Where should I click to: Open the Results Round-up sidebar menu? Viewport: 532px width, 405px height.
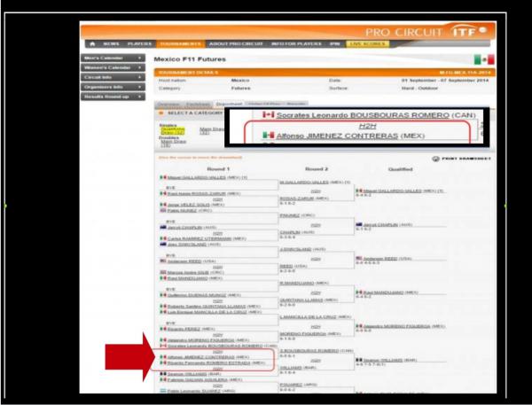113,96
